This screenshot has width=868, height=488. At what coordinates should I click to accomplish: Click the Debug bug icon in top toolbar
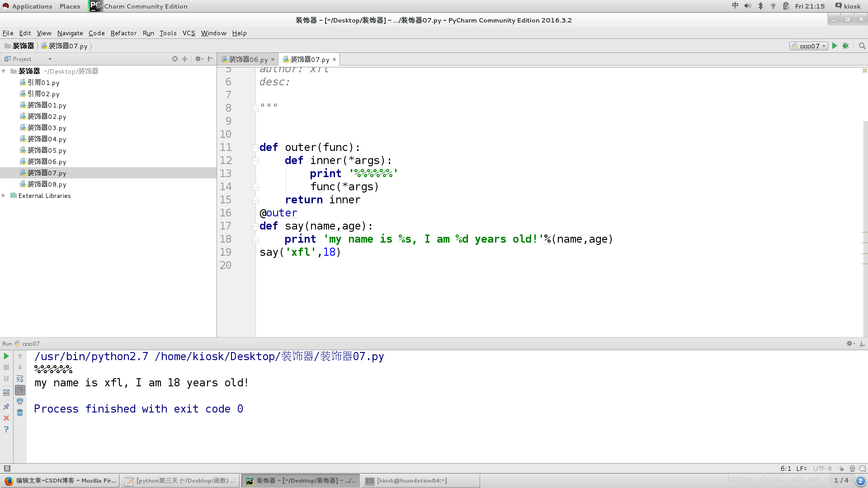pos(846,46)
